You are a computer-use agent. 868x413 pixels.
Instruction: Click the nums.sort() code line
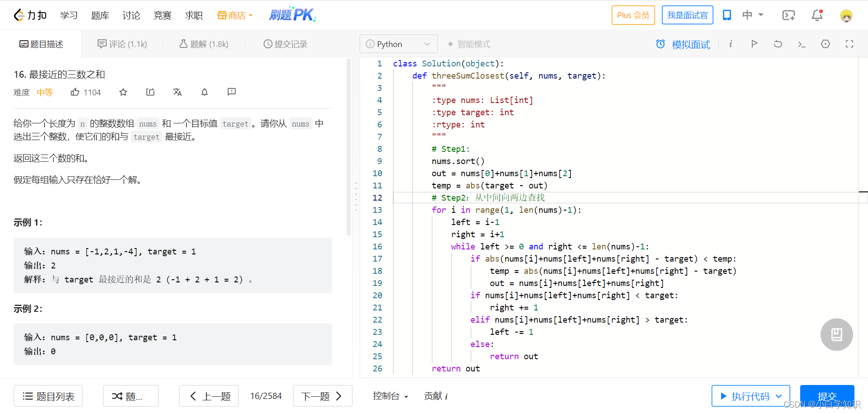[x=458, y=161]
